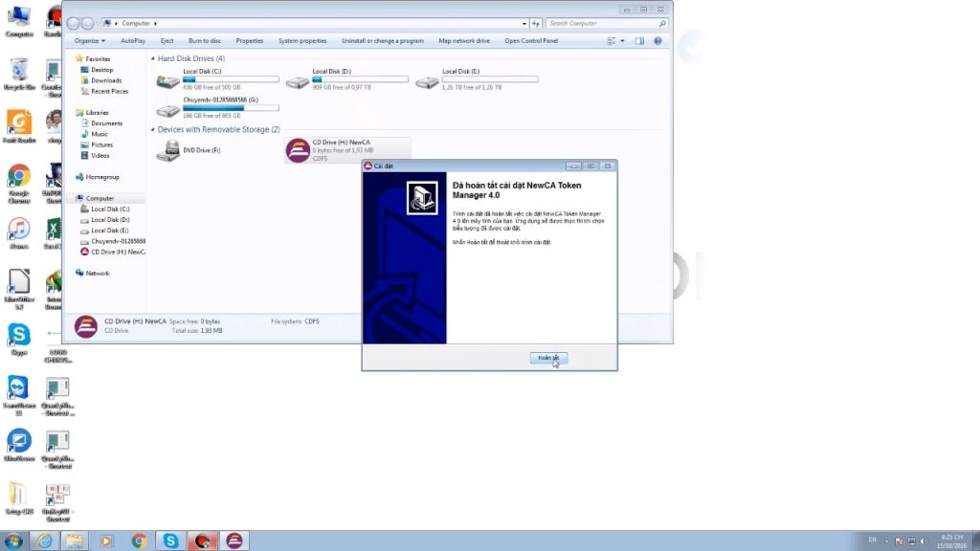The height and width of the screenshot is (551, 980).
Task: Select iTunes desktop icon
Action: pyautogui.click(x=19, y=233)
